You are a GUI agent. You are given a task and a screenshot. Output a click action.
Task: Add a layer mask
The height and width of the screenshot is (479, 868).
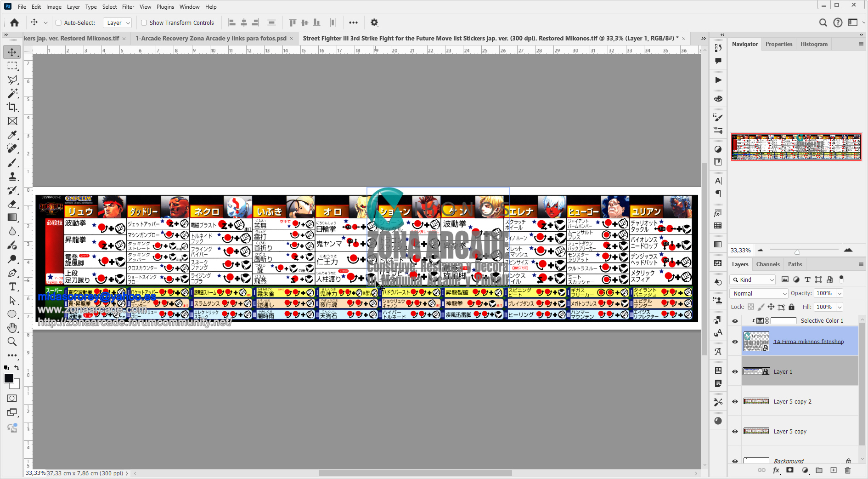[x=790, y=470]
